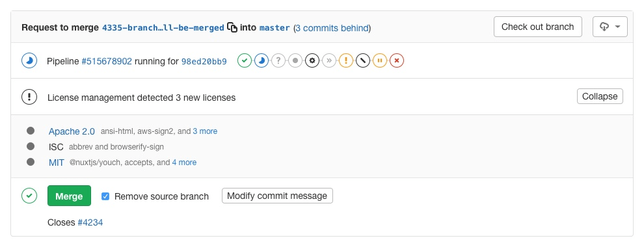Click the Check out branch button
Image resolution: width=644 pixels, height=247 pixels.
point(537,27)
